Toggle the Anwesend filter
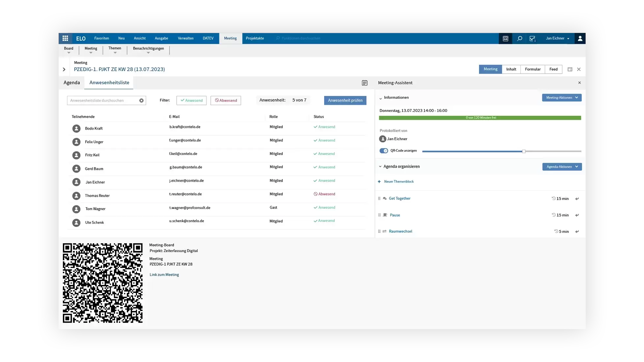644x362 pixels. (x=191, y=101)
